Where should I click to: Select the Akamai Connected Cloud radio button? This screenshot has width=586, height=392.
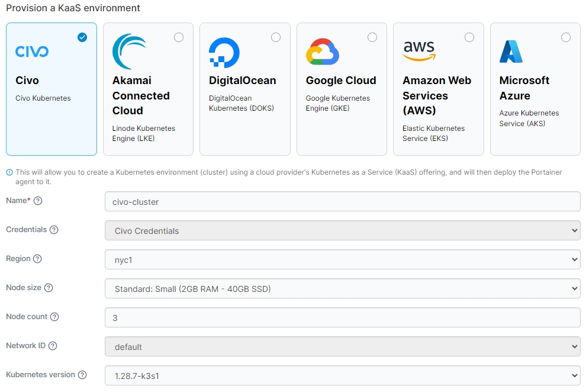tap(179, 37)
